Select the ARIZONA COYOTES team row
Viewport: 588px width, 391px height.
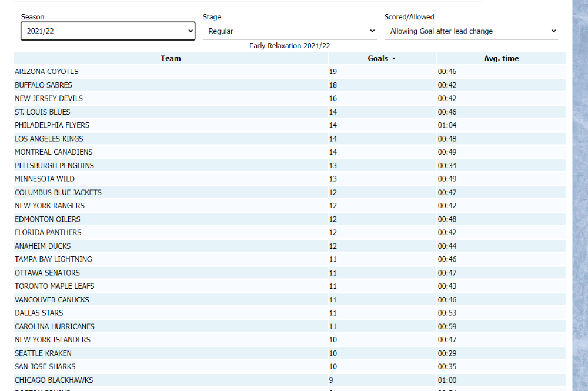tap(289, 72)
